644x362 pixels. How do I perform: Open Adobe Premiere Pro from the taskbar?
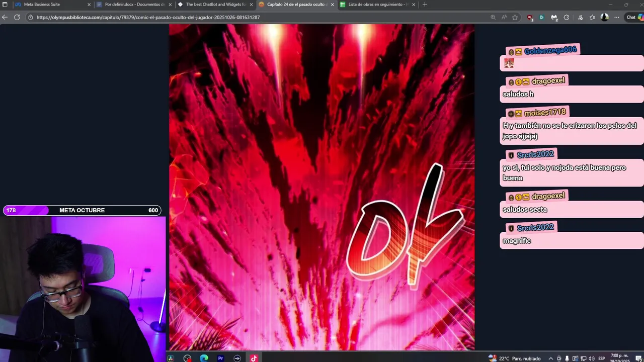tap(220, 358)
